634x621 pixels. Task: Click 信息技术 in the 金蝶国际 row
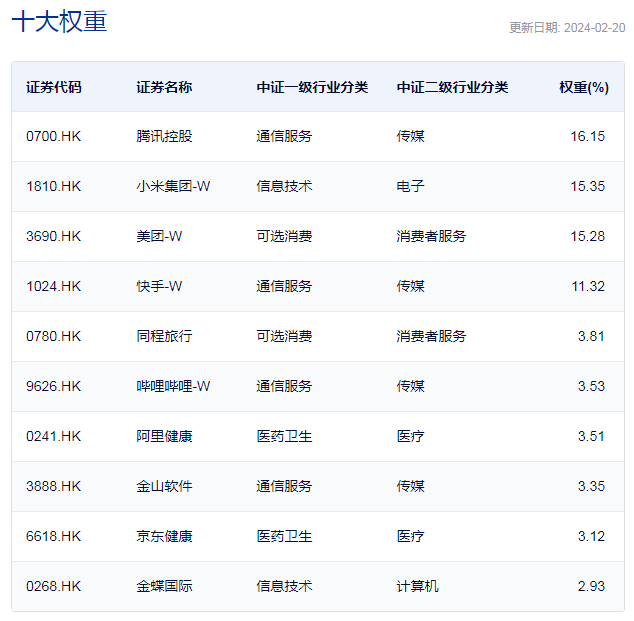pyautogui.click(x=284, y=586)
